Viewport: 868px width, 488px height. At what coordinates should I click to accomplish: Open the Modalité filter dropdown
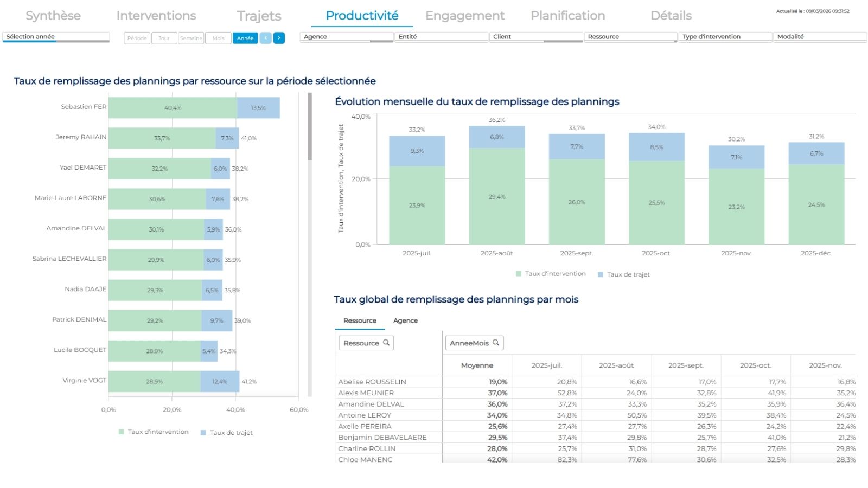[x=820, y=37]
